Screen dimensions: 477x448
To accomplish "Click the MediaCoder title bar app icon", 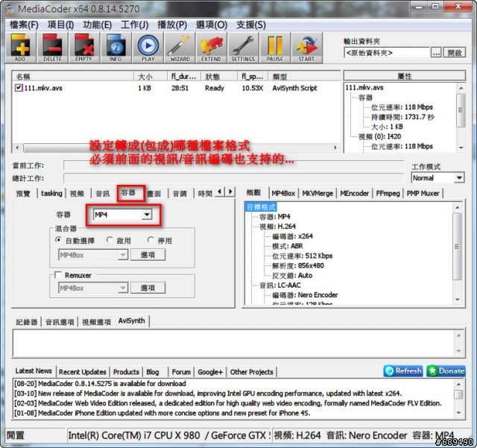I will pos(10,8).
